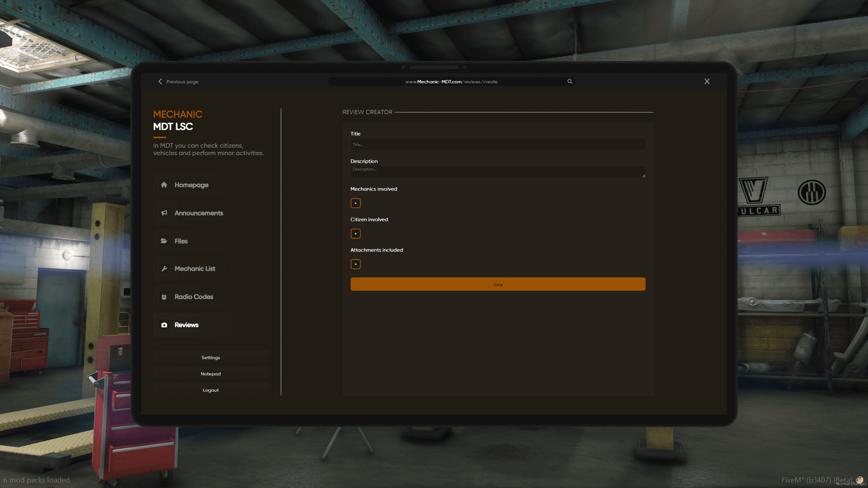Save the review

[498, 284]
